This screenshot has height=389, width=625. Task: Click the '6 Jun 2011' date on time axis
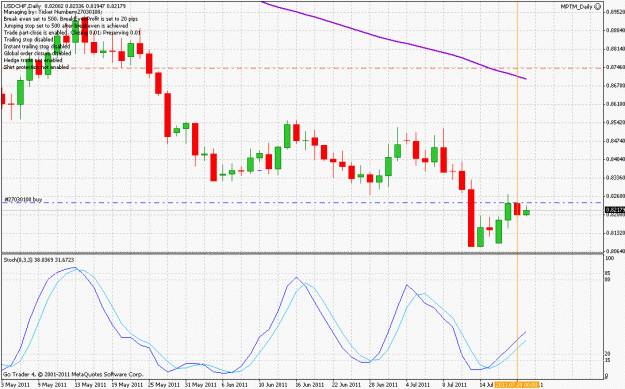234,385
